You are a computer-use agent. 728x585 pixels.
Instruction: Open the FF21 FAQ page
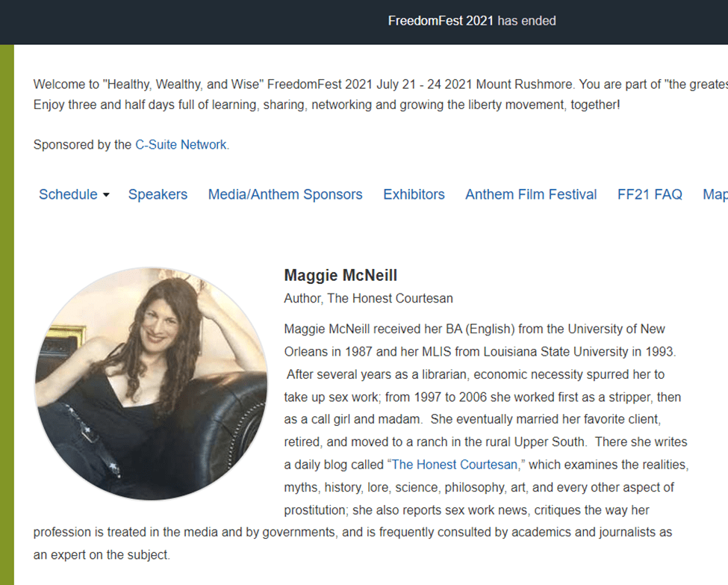point(650,194)
